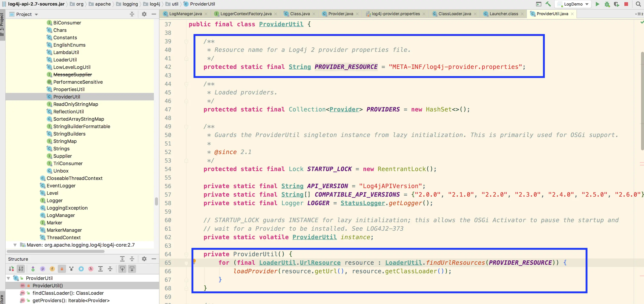Screen dimensions: 644x304
Task: Expand all using Structure toolbar icon
Action: [x=100, y=269]
